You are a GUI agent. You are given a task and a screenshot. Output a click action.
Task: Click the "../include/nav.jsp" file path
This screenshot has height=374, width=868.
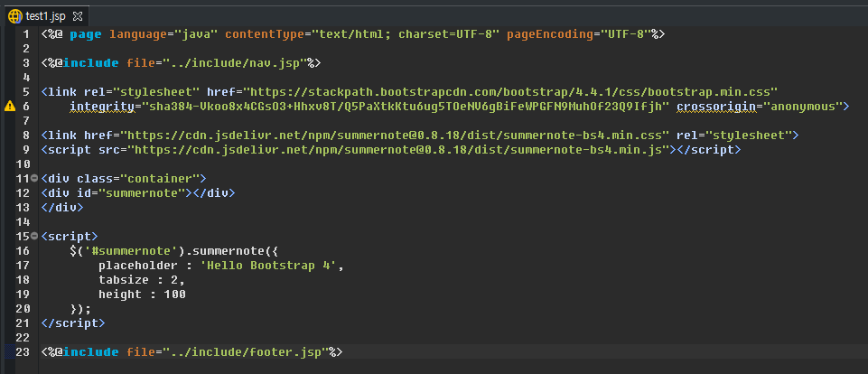pos(235,63)
